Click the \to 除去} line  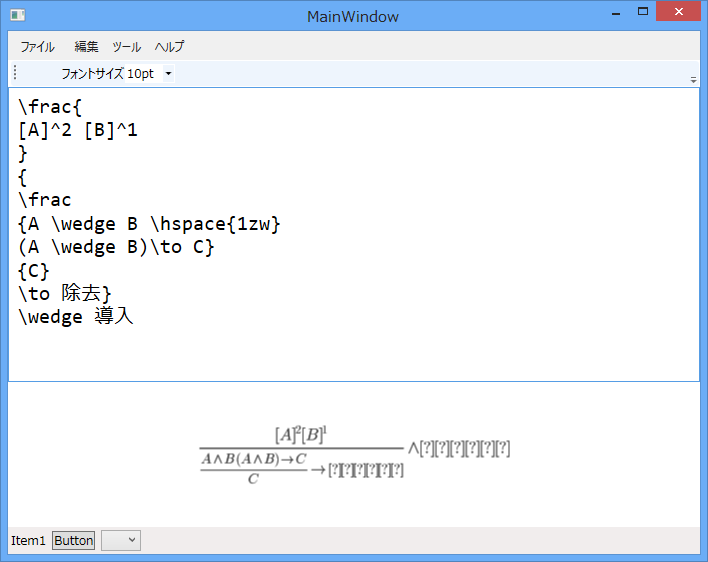pyautogui.click(x=65, y=294)
